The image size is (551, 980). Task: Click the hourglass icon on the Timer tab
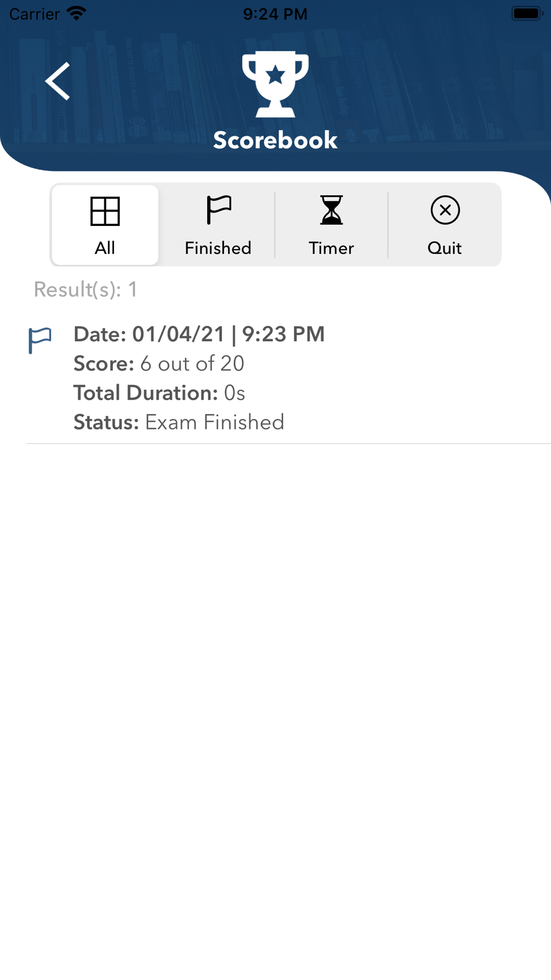point(332,210)
